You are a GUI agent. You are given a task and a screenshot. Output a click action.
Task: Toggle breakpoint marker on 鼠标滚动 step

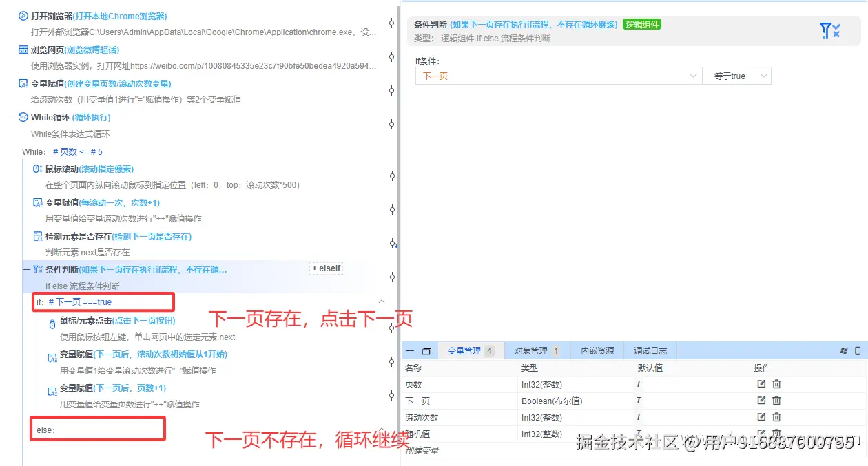392,176
